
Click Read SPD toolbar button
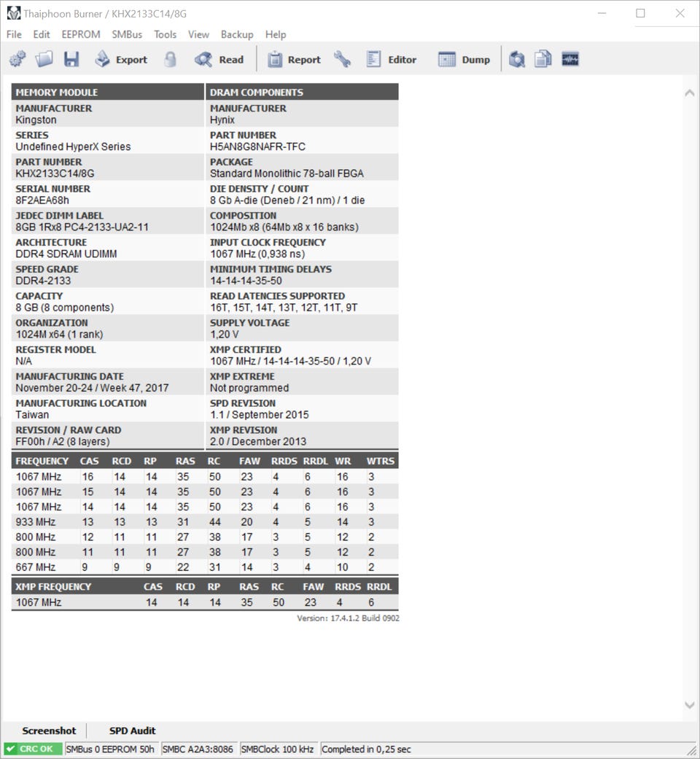(x=219, y=60)
